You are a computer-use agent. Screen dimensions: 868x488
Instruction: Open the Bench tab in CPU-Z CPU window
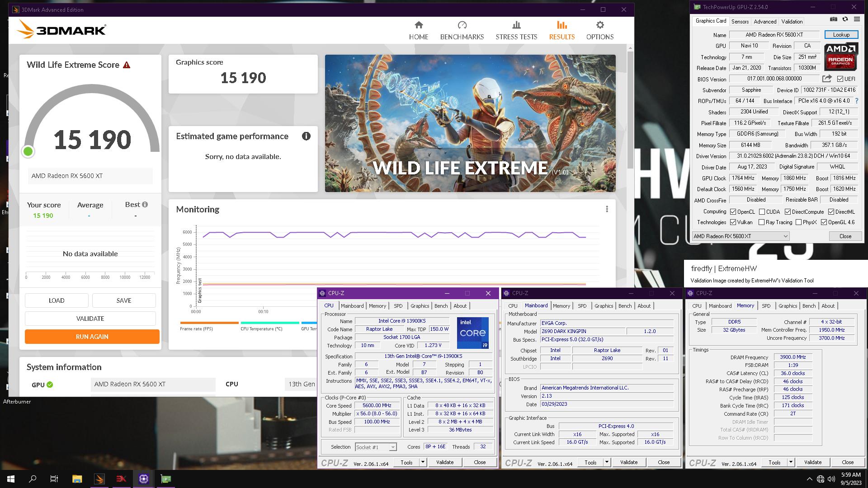tap(441, 306)
